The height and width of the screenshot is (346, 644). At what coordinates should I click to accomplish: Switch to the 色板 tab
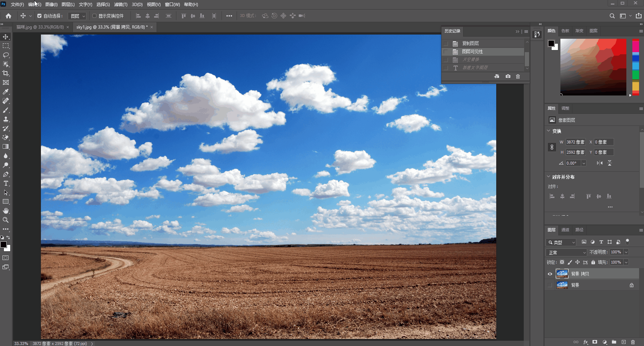pos(565,31)
